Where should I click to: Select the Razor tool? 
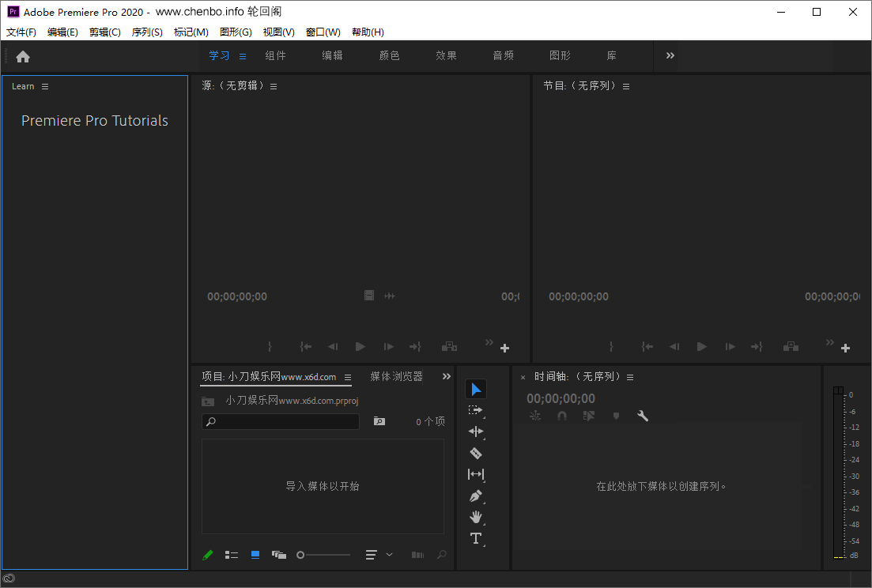(x=476, y=453)
